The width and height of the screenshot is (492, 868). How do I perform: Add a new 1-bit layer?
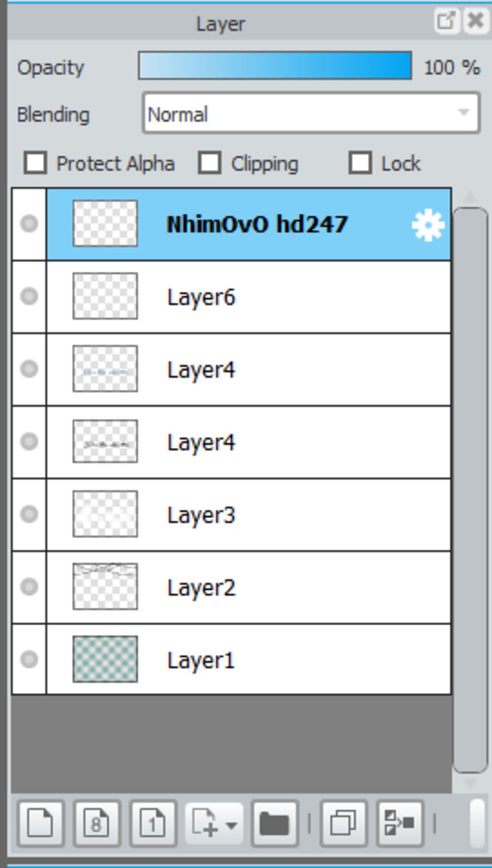[153, 824]
